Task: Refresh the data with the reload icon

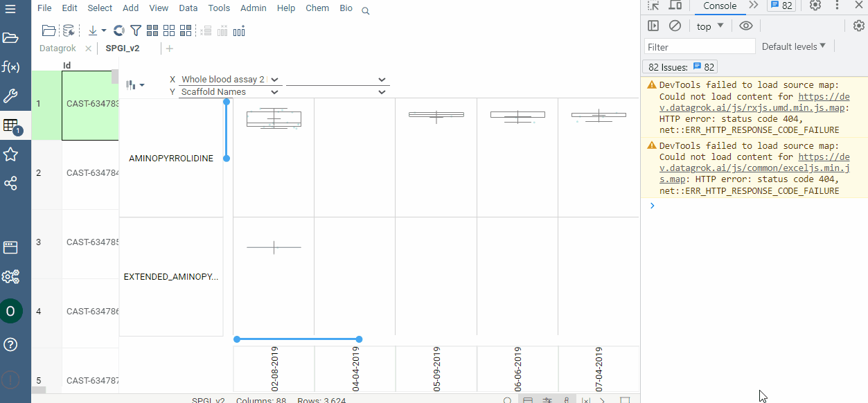Action: (118, 30)
